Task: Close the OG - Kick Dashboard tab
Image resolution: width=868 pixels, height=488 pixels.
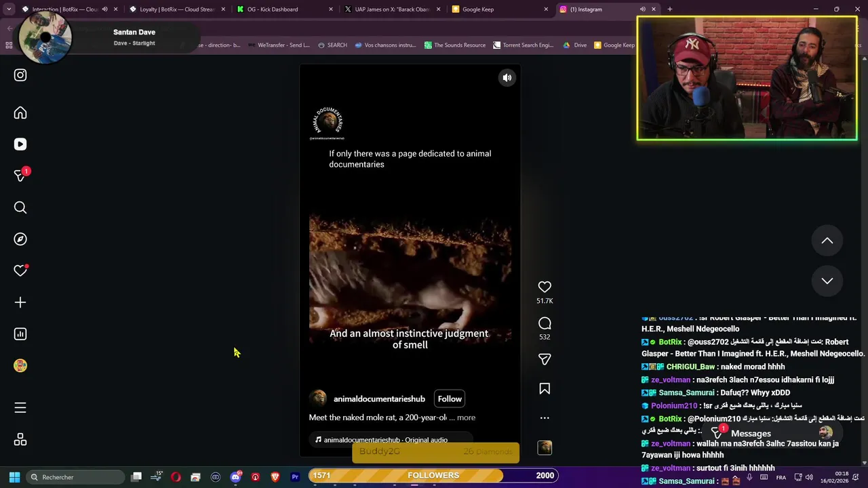Action: tap(331, 9)
